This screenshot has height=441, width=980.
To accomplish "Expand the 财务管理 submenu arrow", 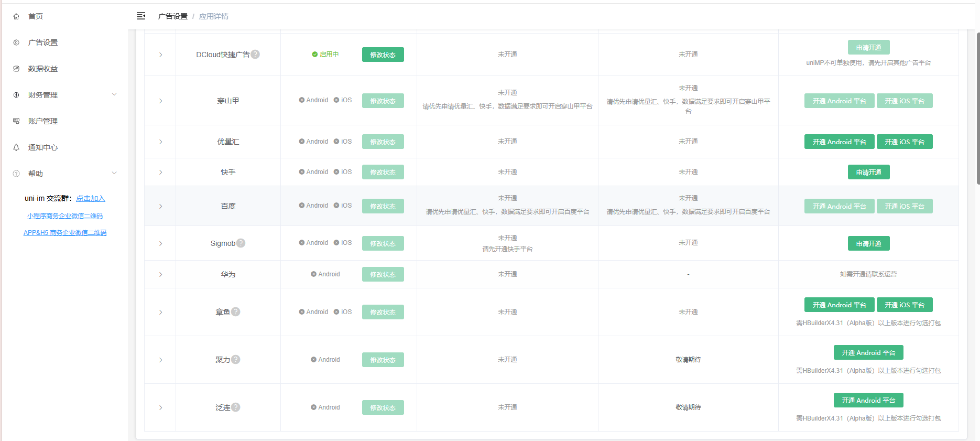I will coord(114,94).
